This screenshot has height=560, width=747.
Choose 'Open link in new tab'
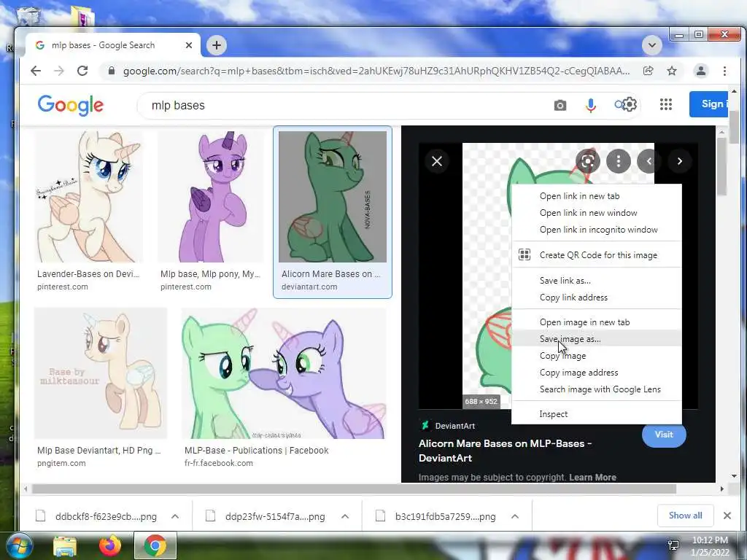coord(597,195)
